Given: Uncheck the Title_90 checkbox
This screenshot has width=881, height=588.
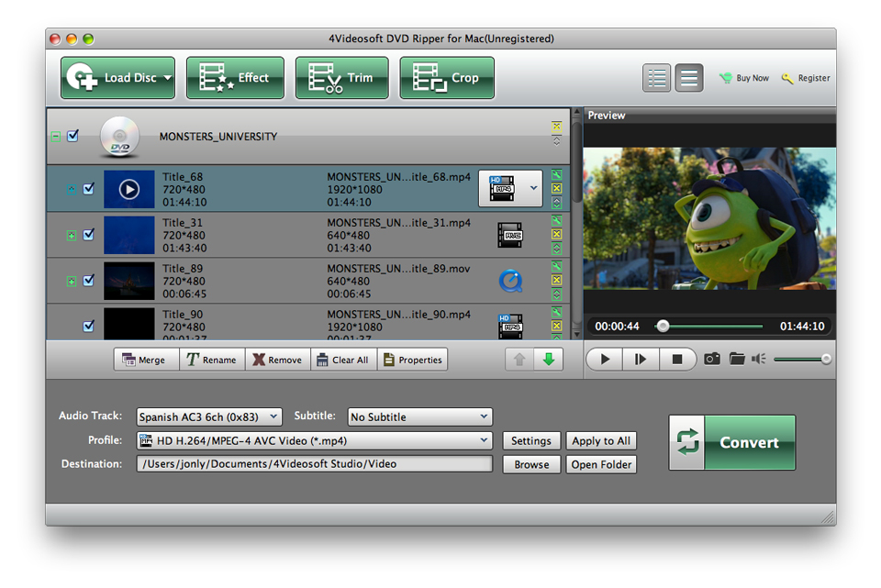Looking at the screenshot, I should (x=89, y=327).
